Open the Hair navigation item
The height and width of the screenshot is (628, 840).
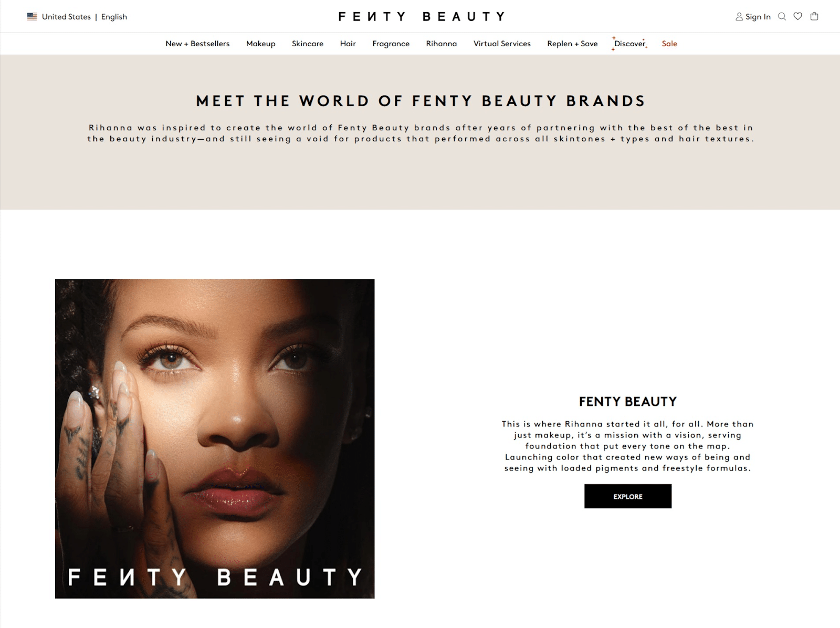pyautogui.click(x=348, y=44)
